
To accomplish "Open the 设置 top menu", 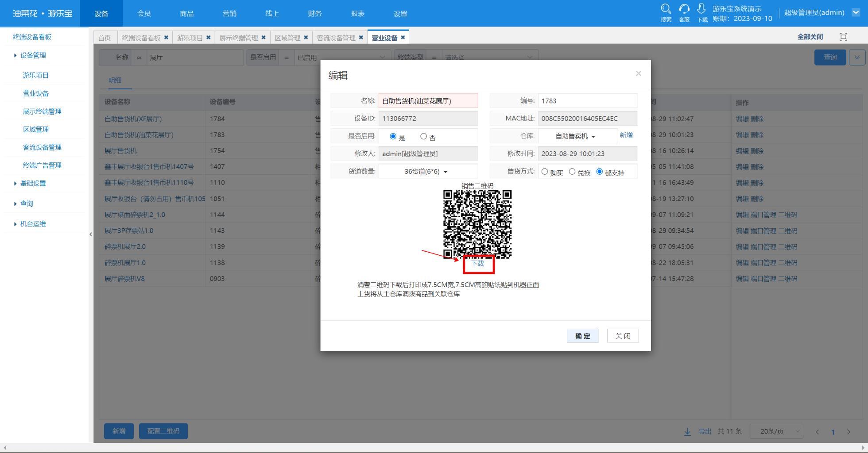I will pyautogui.click(x=400, y=13).
